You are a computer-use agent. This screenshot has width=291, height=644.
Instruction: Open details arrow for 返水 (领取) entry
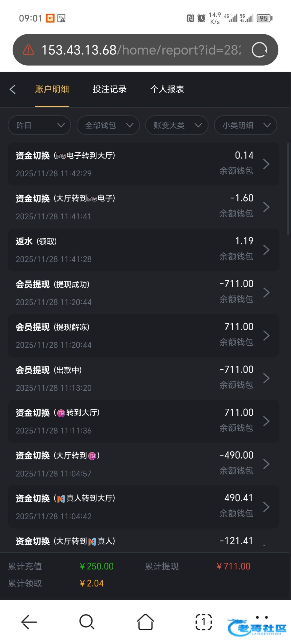(x=266, y=250)
